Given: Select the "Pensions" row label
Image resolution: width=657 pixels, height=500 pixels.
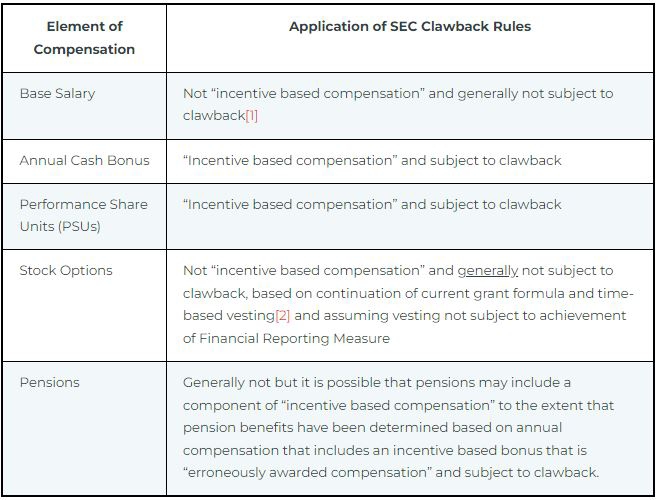Looking at the screenshot, I should [49, 383].
